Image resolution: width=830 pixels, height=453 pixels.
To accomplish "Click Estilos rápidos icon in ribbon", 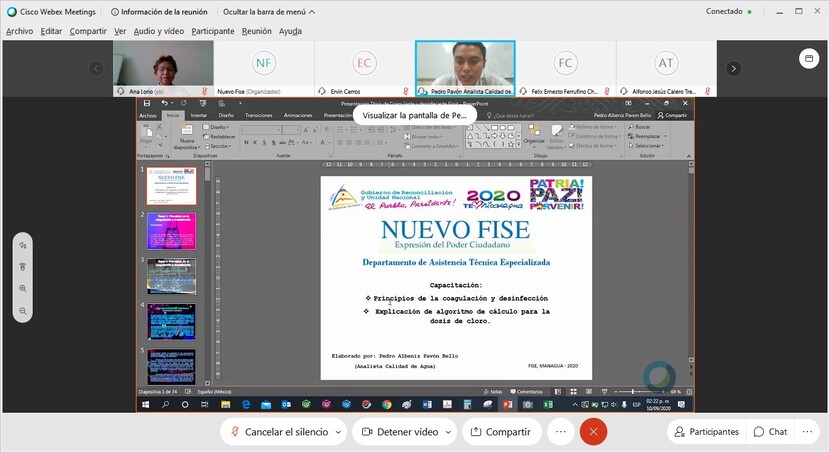I will tap(556, 130).
